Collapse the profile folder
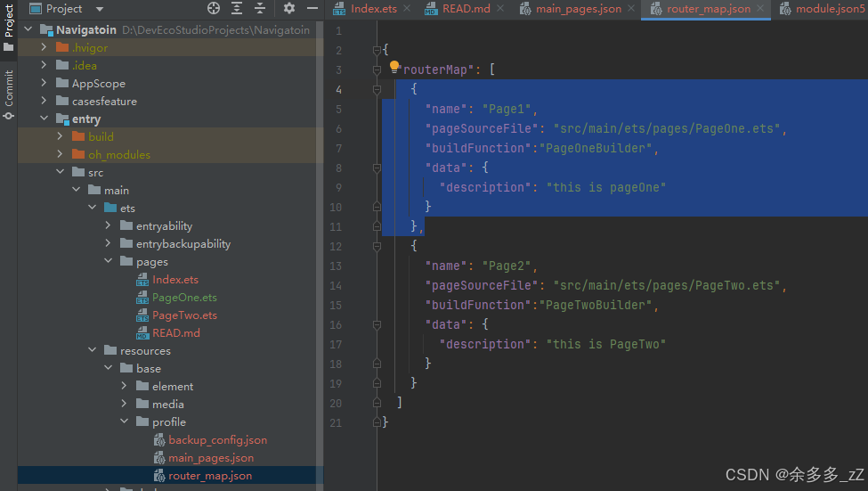This screenshot has width=868, height=491. 124,421
